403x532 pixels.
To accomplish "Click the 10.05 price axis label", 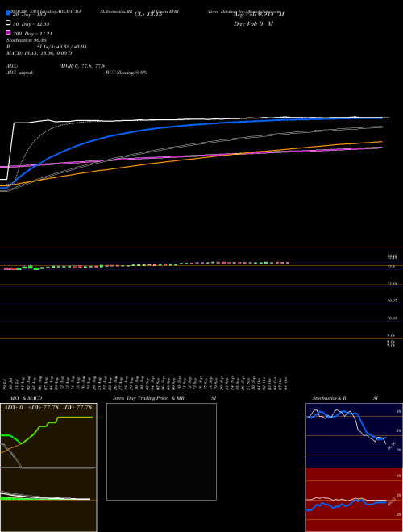I will coord(393,318).
